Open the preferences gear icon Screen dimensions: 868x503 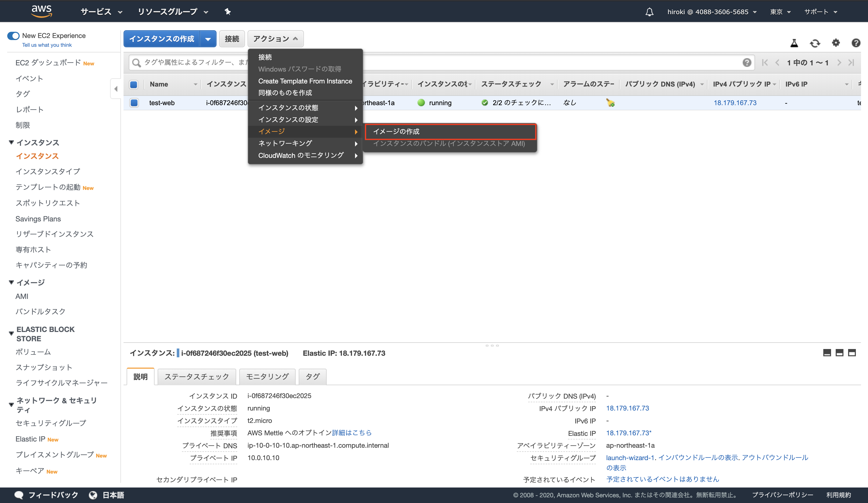click(x=836, y=43)
